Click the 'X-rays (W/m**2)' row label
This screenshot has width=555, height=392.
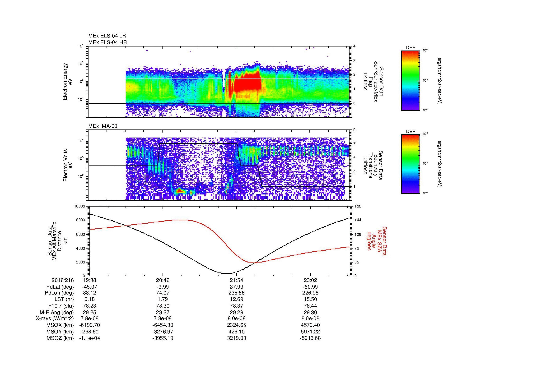[x=55, y=319]
